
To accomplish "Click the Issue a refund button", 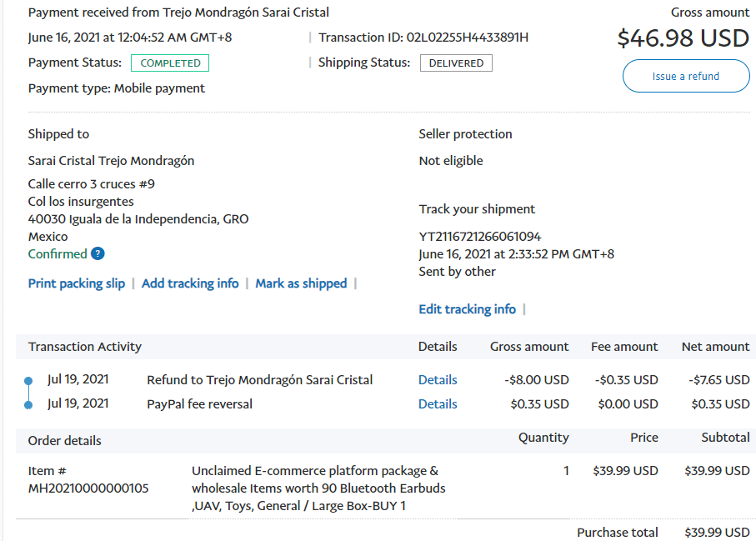I will tap(685, 76).
